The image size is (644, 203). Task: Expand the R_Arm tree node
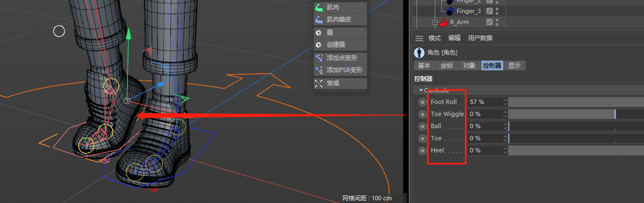(x=435, y=22)
